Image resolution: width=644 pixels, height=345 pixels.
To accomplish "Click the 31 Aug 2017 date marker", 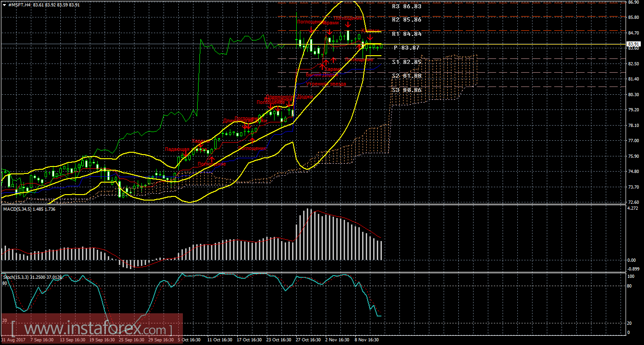I will tap(12, 340).
